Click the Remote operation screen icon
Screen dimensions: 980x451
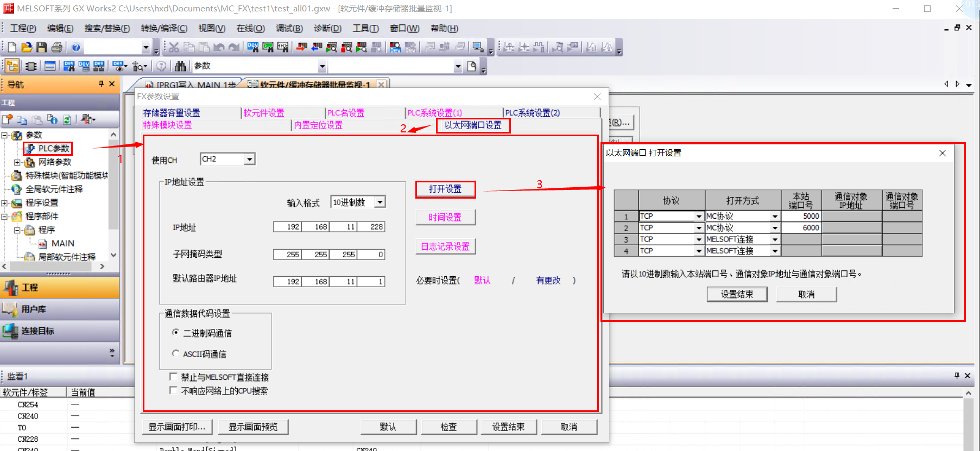[478, 47]
